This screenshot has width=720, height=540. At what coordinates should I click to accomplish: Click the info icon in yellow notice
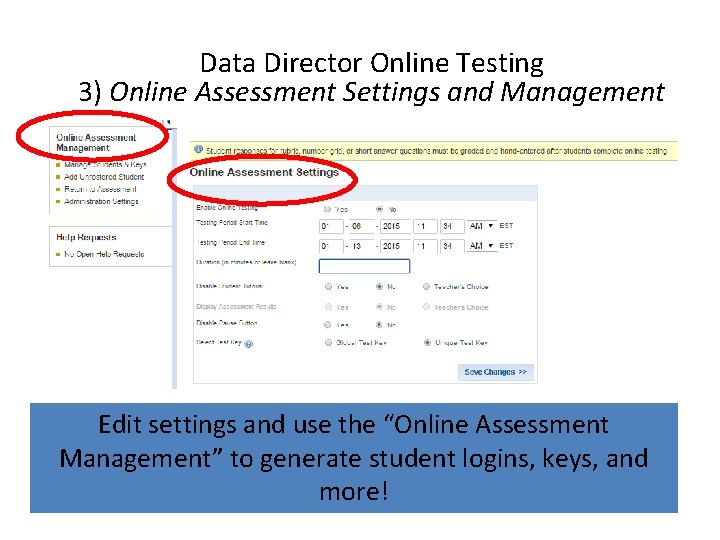[198, 149]
